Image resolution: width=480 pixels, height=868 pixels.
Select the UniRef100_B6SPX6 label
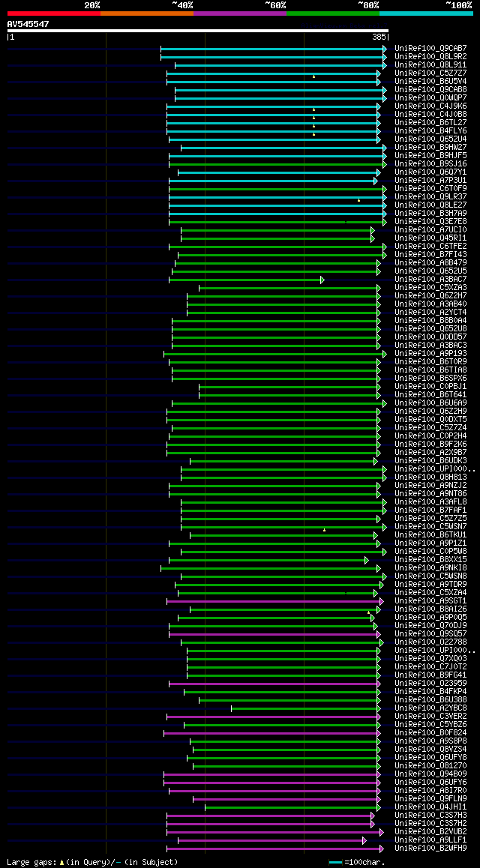(430, 378)
